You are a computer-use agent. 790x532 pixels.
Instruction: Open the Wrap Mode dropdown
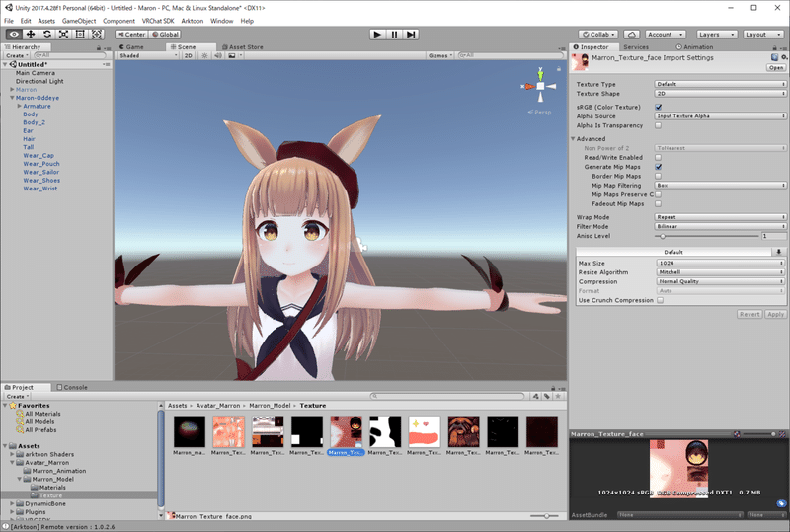coord(720,217)
